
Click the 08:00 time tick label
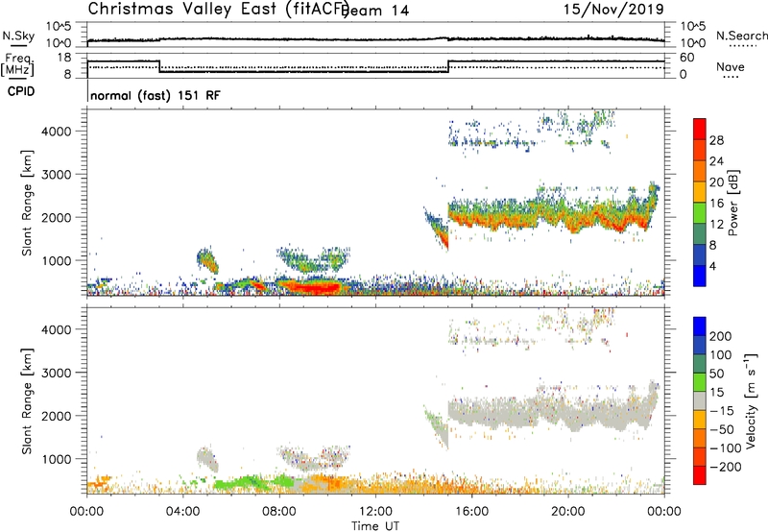coord(279,512)
